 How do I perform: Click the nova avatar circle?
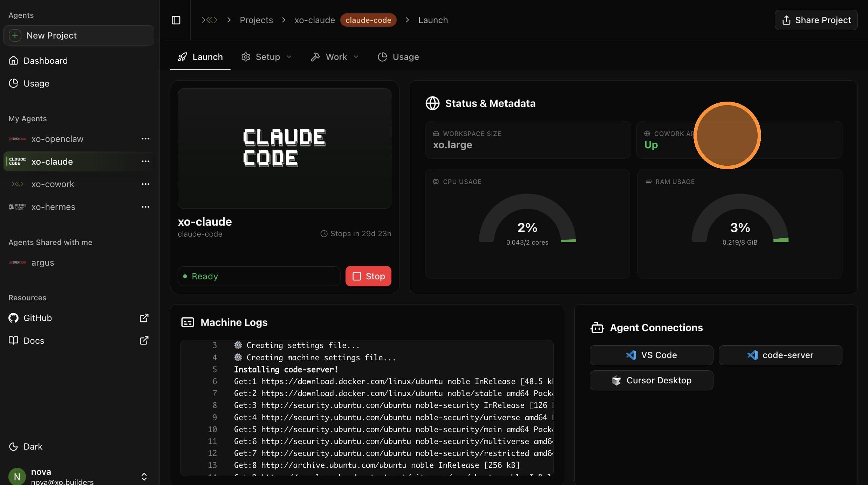tap(17, 477)
